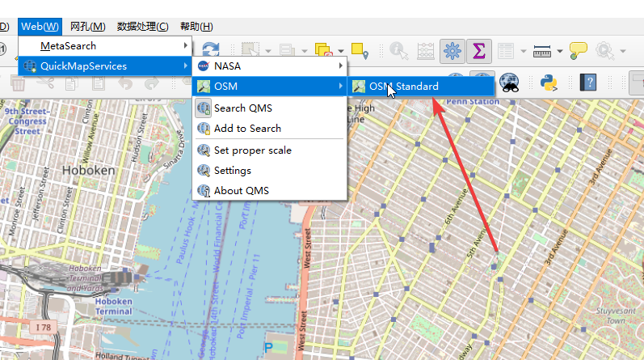This screenshot has width=644, height=360.
Task: Click Run feature action gear icon
Action: click(x=605, y=51)
